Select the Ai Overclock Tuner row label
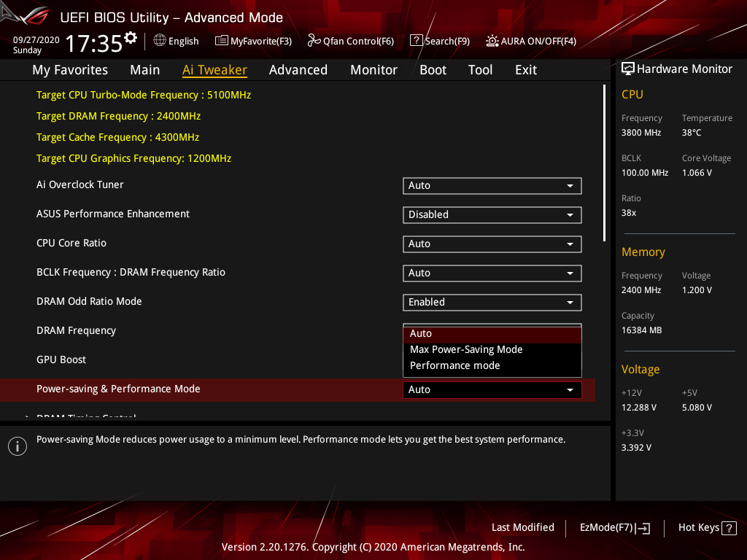Image resolution: width=747 pixels, height=560 pixels. [x=80, y=184]
